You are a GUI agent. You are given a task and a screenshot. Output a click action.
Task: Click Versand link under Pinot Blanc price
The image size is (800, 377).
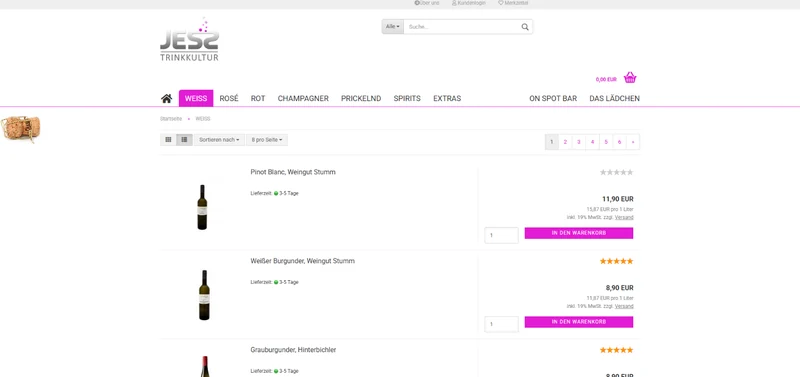tap(624, 217)
